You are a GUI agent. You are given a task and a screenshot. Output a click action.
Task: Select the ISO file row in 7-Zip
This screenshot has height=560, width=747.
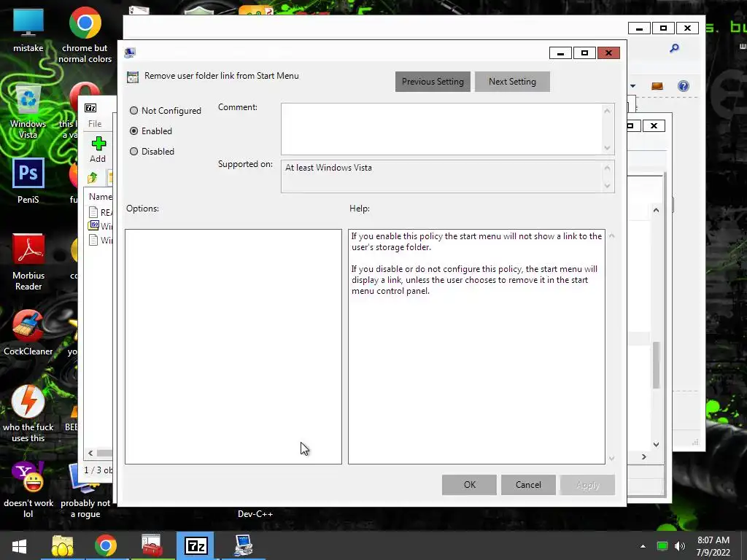tap(101, 226)
